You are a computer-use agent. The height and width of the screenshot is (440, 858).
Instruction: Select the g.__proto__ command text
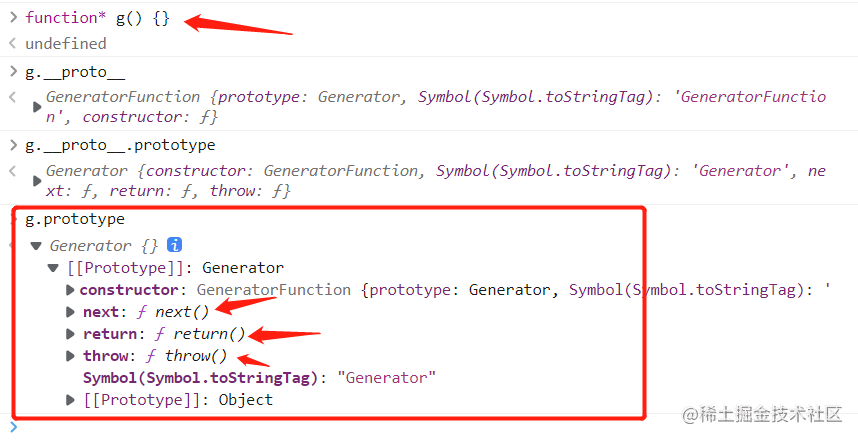tap(75, 72)
